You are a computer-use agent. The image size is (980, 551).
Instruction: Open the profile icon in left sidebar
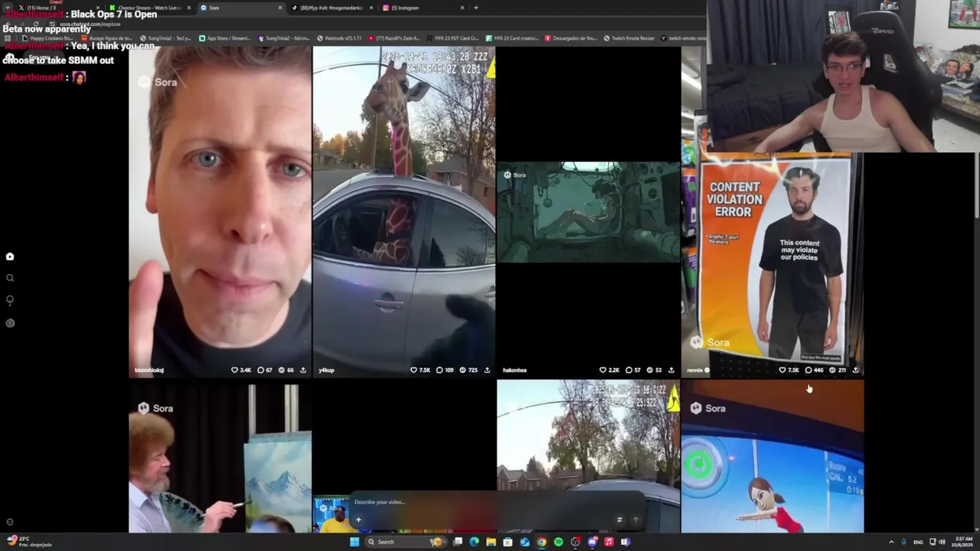pos(10,323)
